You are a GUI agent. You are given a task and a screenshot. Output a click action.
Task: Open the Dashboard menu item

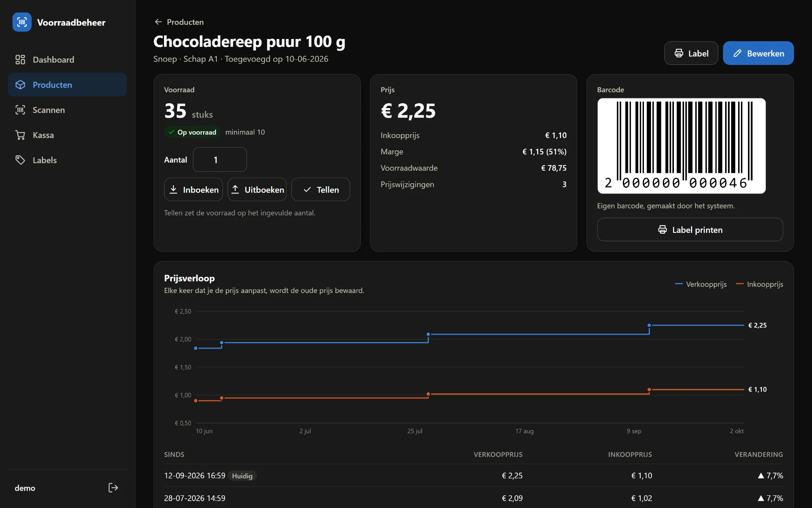pyautogui.click(x=67, y=60)
